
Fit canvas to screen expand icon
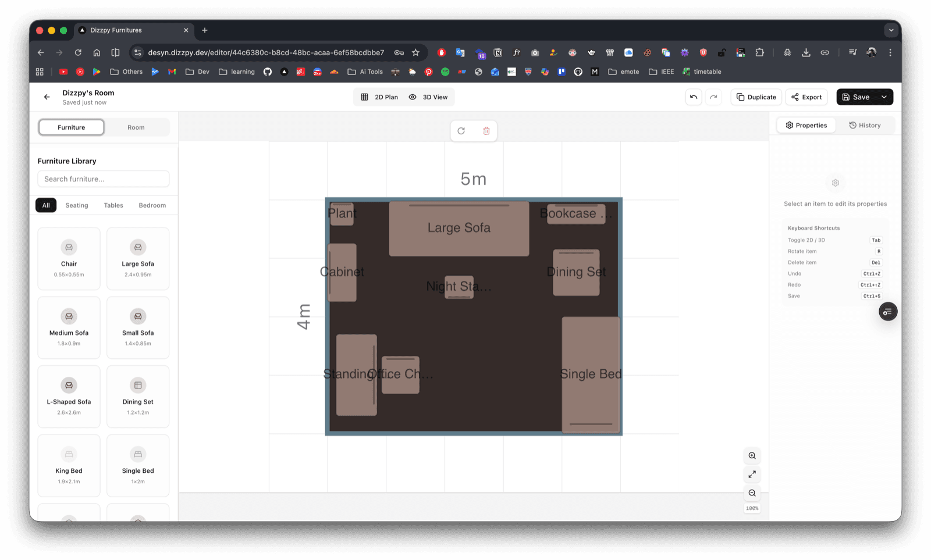click(x=752, y=475)
